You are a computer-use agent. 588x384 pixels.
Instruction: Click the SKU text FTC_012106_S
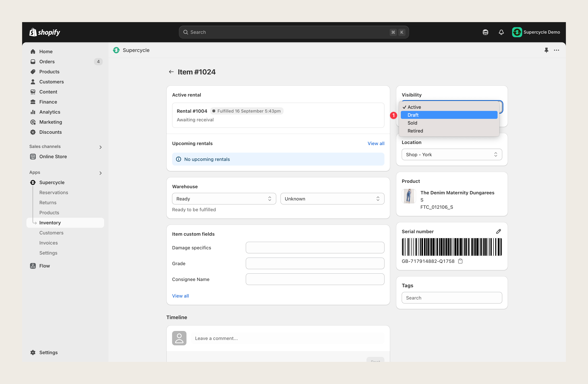click(x=437, y=207)
